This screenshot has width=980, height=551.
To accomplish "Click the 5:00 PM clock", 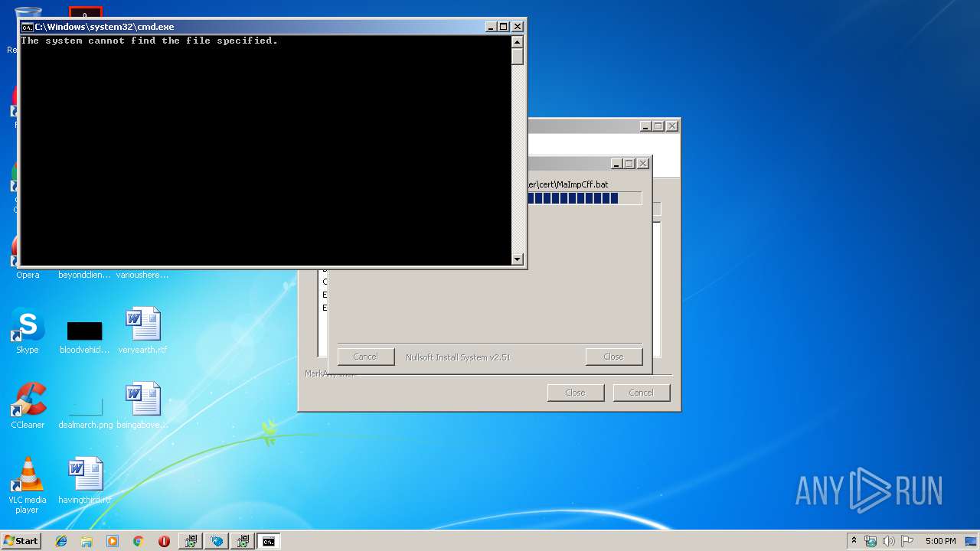I will coord(940,541).
